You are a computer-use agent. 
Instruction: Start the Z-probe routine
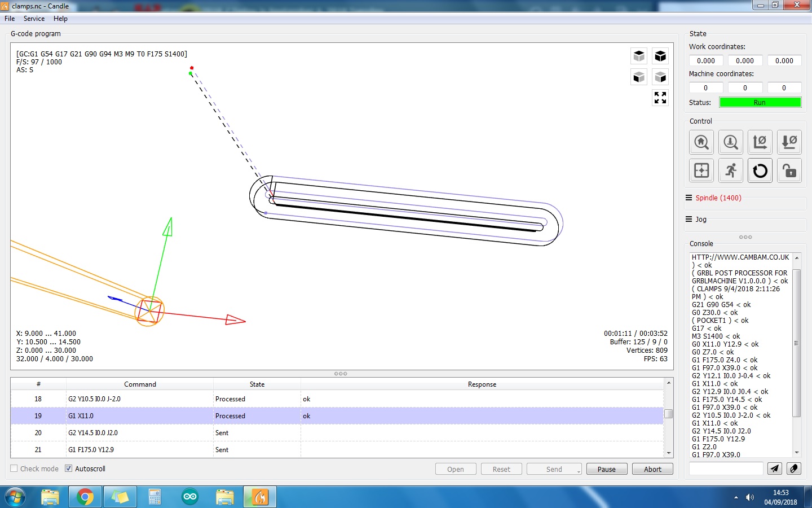(x=731, y=142)
